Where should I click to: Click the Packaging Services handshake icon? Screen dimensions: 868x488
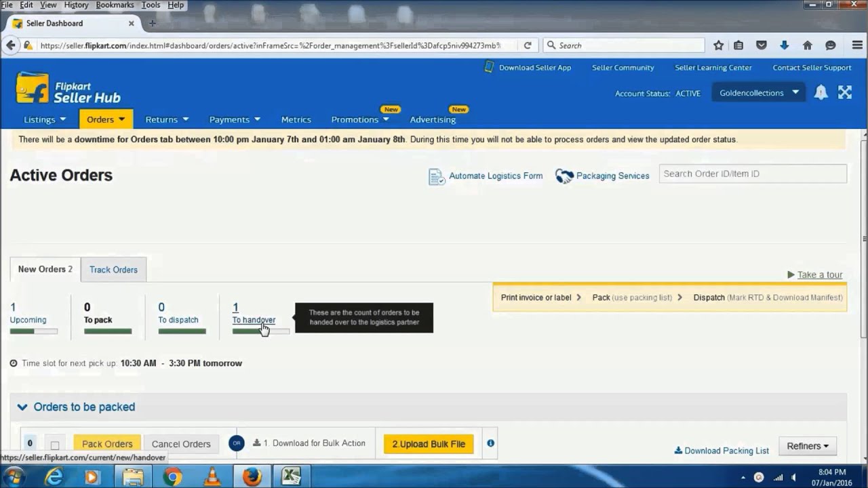(564, 176)
